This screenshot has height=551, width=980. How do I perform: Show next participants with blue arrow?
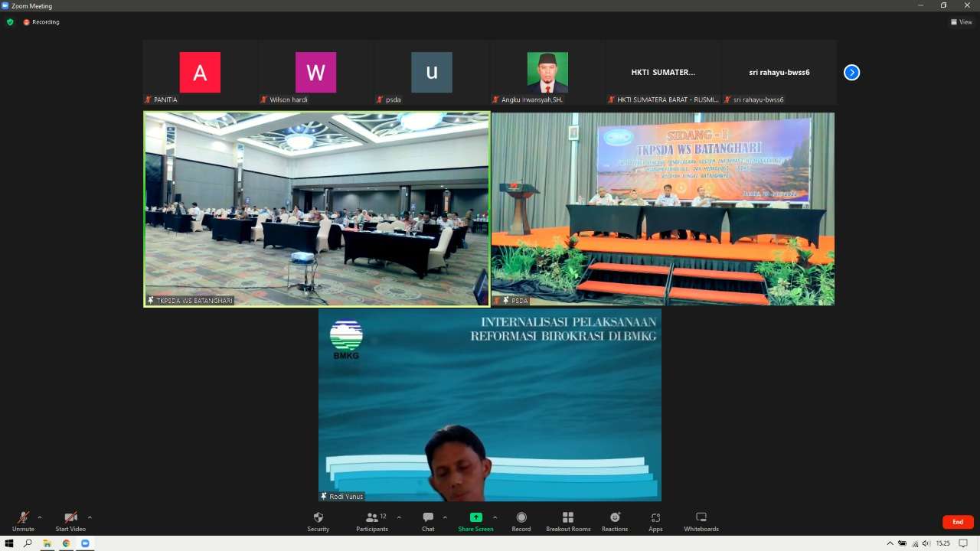pyautogui.click(x=852, y=73)
